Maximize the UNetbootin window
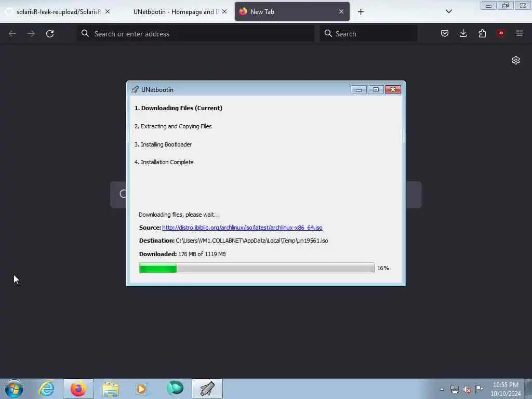Screen dimensions: 532x399 click(376, 89)
